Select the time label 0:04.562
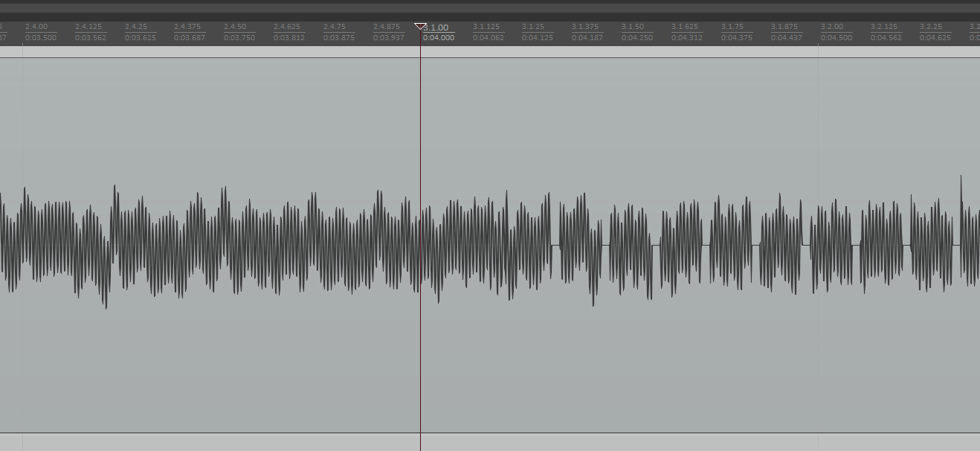980x451 pixels. 886,37
